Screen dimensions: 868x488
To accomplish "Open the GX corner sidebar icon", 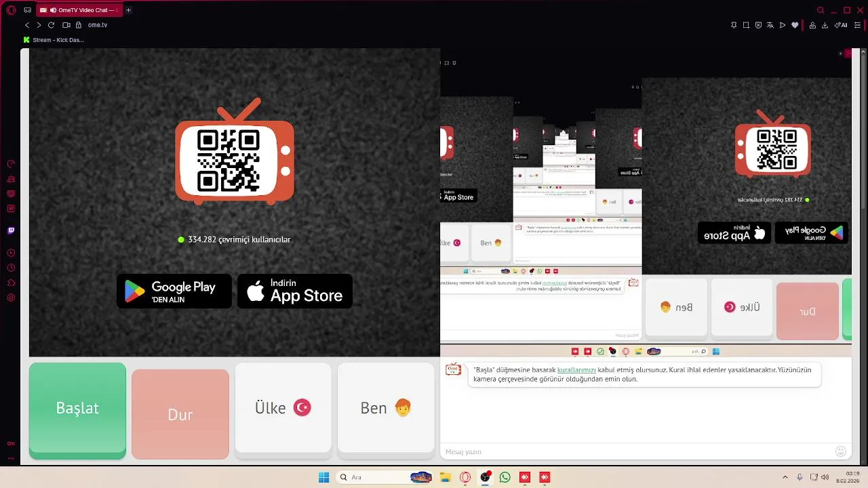I will 11,443.
